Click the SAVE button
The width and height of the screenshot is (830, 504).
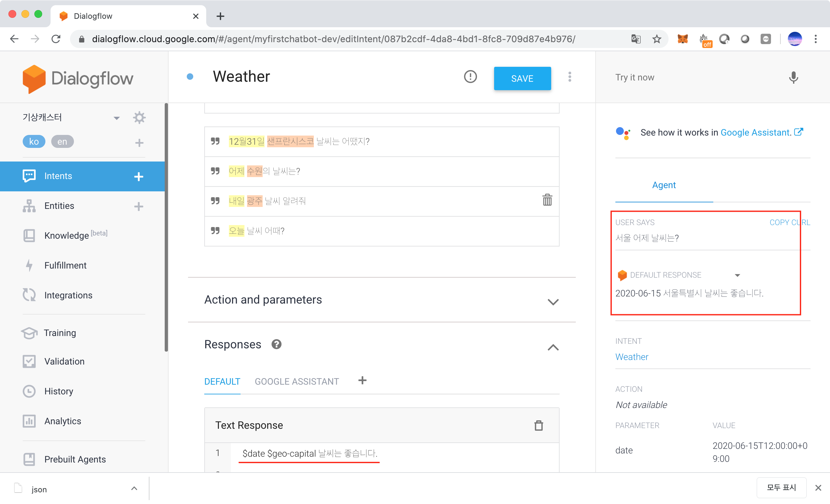coord(522,78)
